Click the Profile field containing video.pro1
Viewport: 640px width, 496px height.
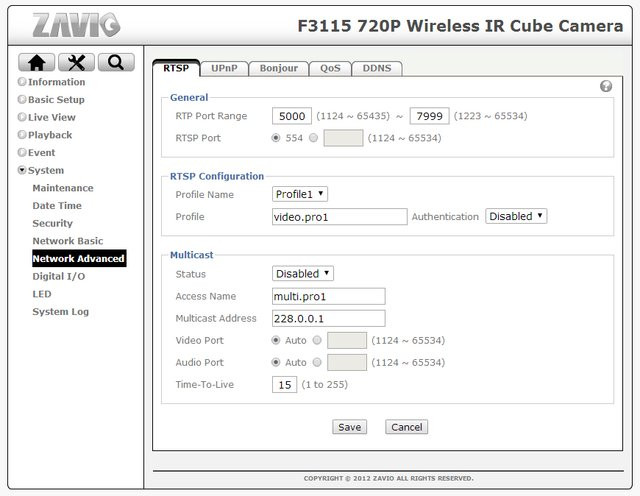[340, 216]
